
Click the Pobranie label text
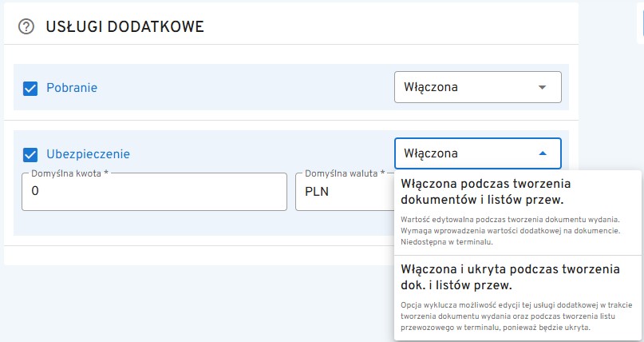pos(72,88)
